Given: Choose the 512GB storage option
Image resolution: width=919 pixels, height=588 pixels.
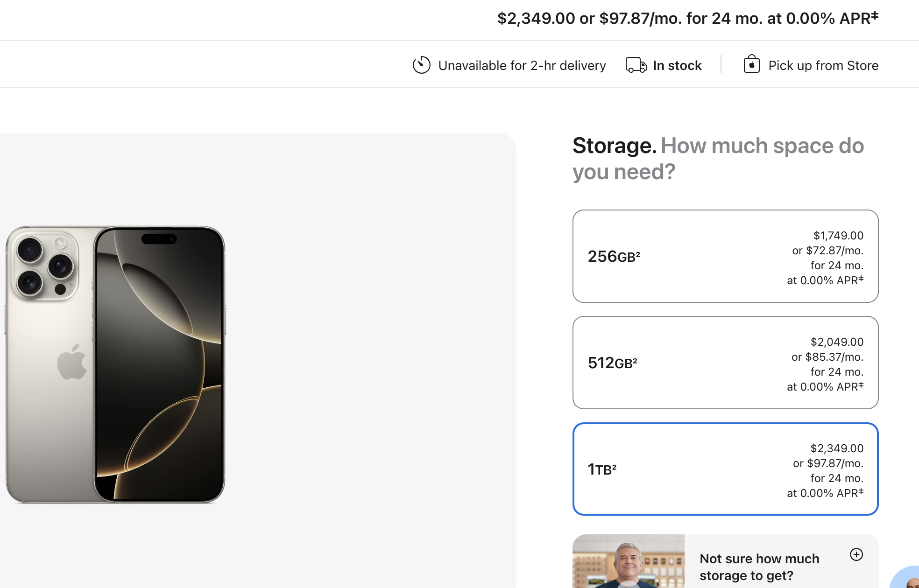Looking at the screenshot, I should pos(725,363).
